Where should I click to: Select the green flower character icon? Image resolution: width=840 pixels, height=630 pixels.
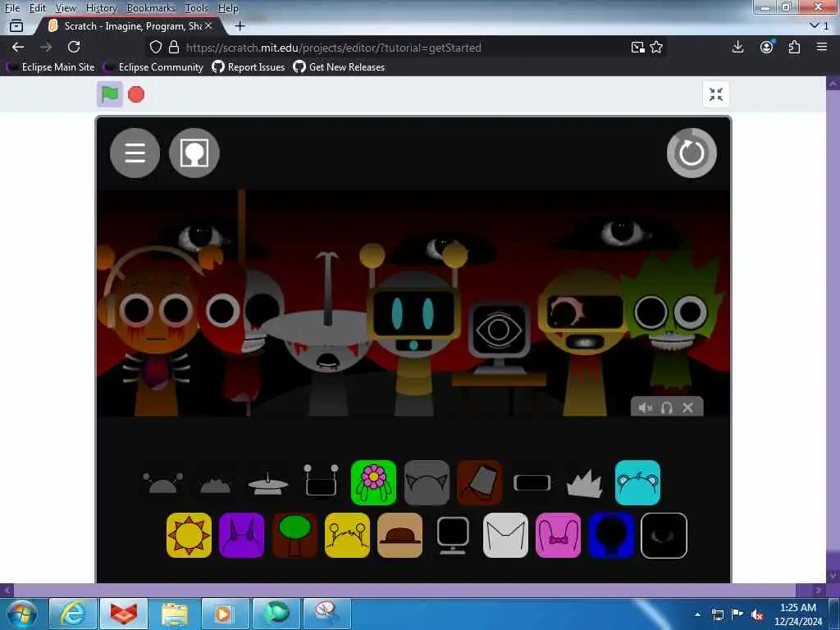click(x=373, y=482)
